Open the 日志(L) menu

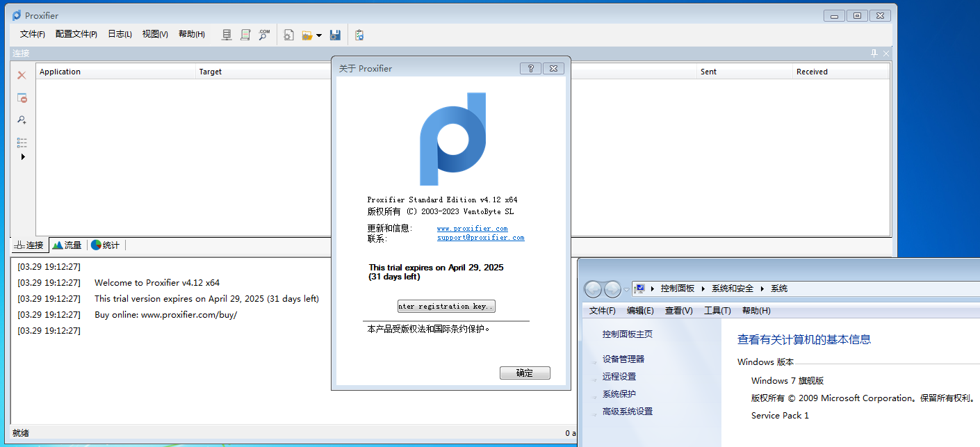[x=120, y=34]
